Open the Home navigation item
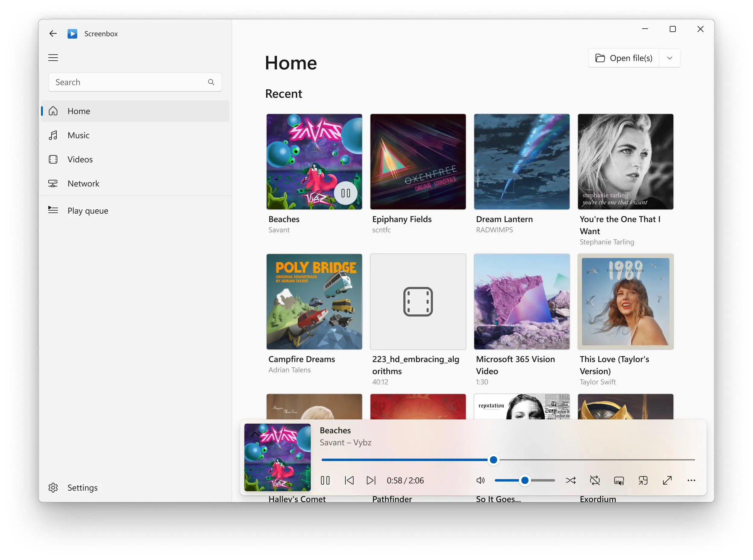The height and width of the screenshot is (560, 753). [135, 111]
